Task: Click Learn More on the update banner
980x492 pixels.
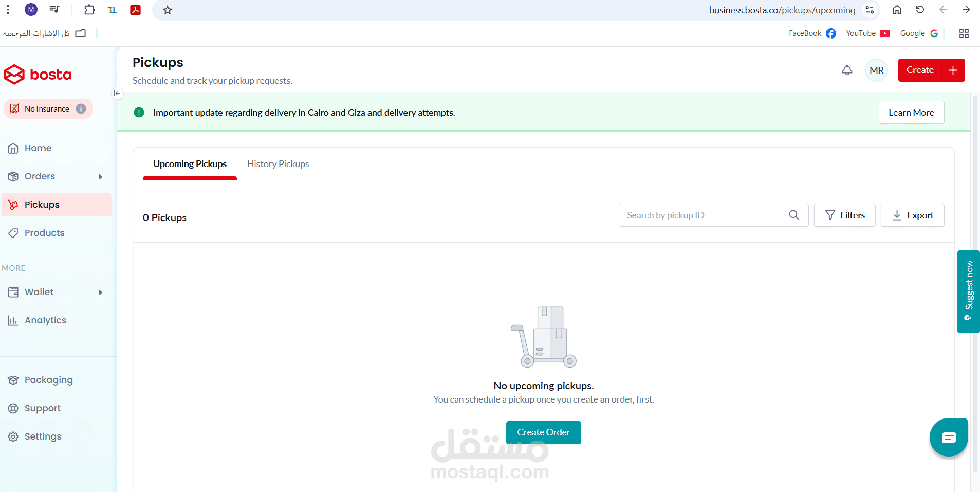Action: [x=911, y=113]
